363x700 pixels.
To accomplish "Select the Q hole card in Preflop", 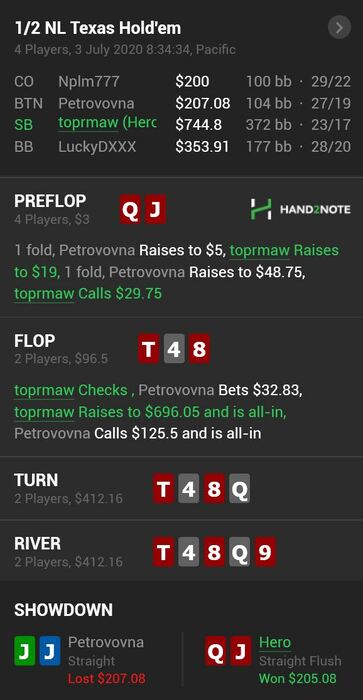I will (x=130, y=209).
